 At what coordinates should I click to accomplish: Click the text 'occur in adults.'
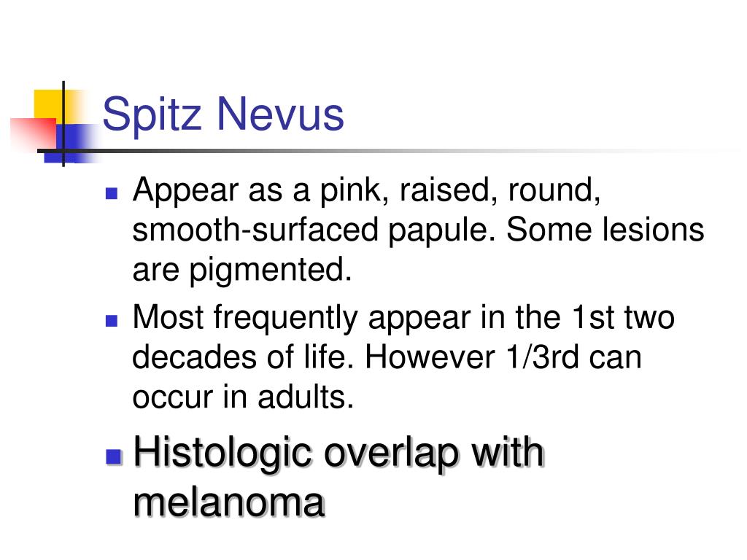[x=243, y=397]
